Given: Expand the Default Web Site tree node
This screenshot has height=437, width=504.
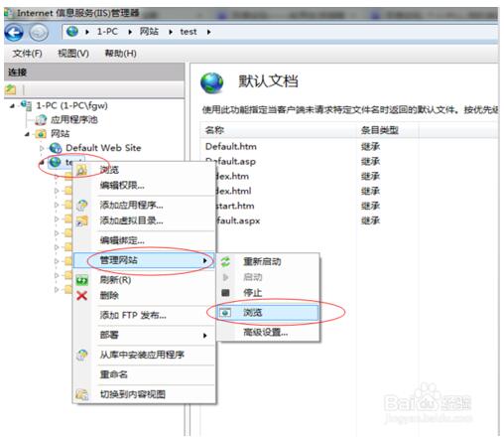Looking at the screenshot, I should 42,148.
